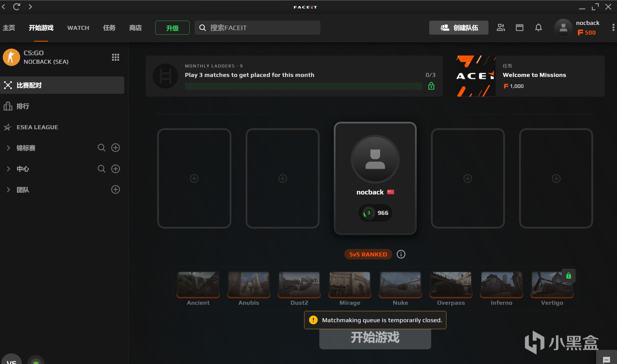
Task: Click the friends list icon in top bar
Action: coord(500,28)
